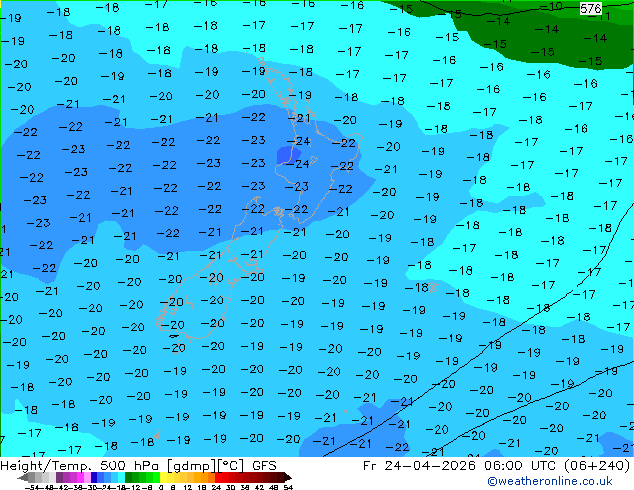Open the weatheronline.co.uk copyright link

[x=550, y=481]
